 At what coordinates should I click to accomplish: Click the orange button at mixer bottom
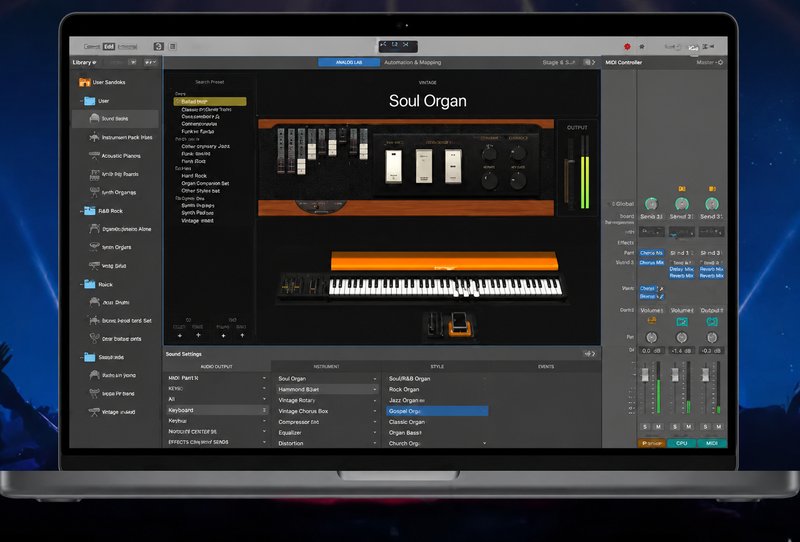coord(652,443)
